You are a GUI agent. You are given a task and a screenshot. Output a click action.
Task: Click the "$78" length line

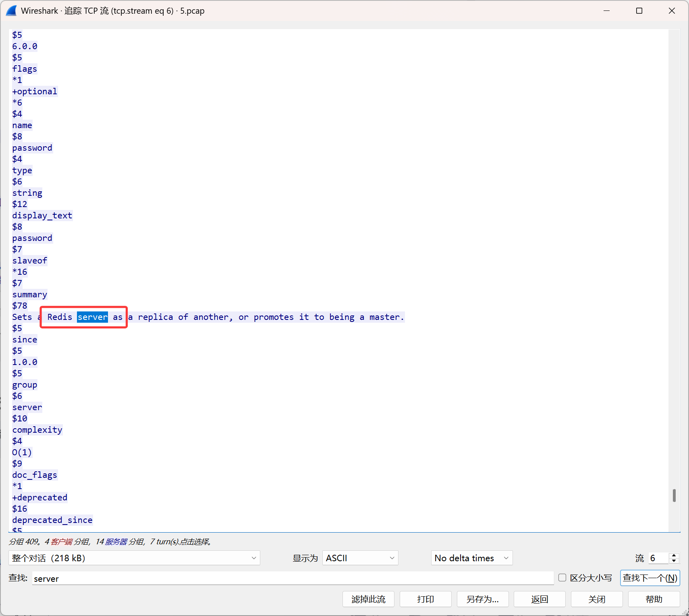20,306
